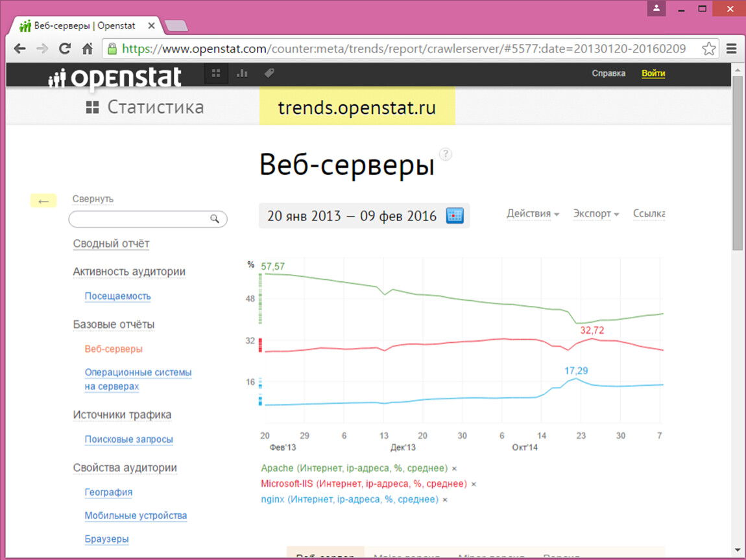This screenshot has width=746, height=560.
Task: Open the bar chart icon in header
Action: coord(242,73)
